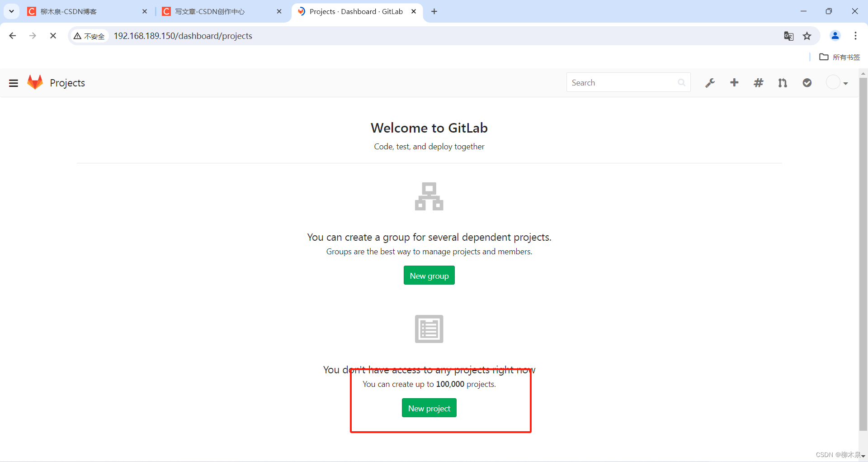Restore down the browser window
Image resolution: width=868 pixels, height=462 pixels.
[x=829, y=11]
